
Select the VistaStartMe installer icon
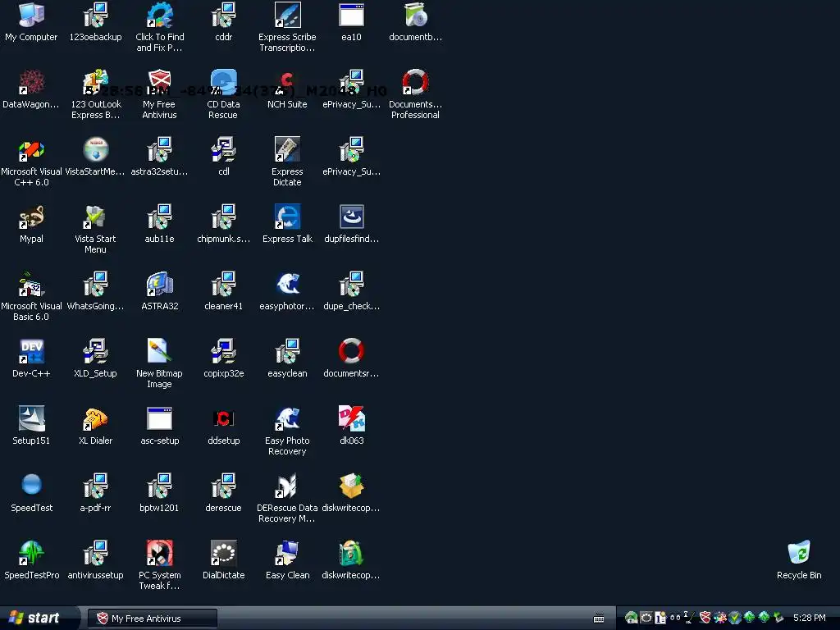[95, 157]
